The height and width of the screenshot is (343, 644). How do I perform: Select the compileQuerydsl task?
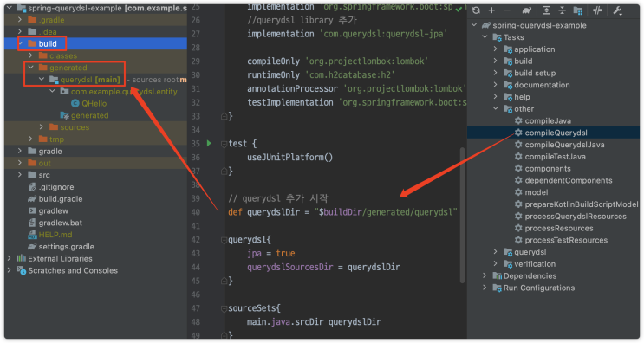coord(556,133)
